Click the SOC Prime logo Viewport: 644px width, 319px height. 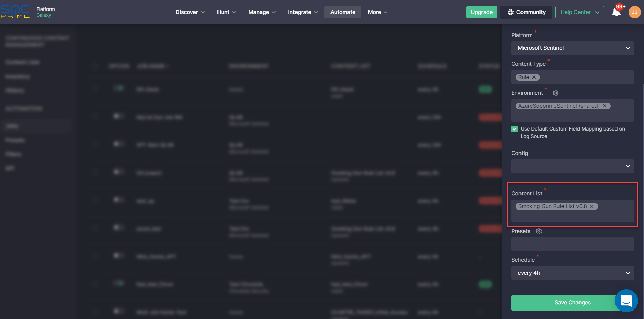[15, 12]
